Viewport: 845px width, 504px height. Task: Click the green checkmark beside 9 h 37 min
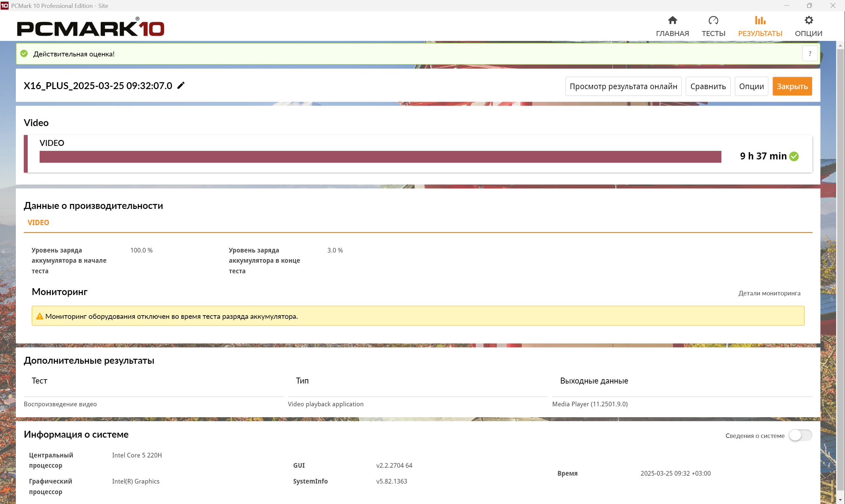coord(794,156)
